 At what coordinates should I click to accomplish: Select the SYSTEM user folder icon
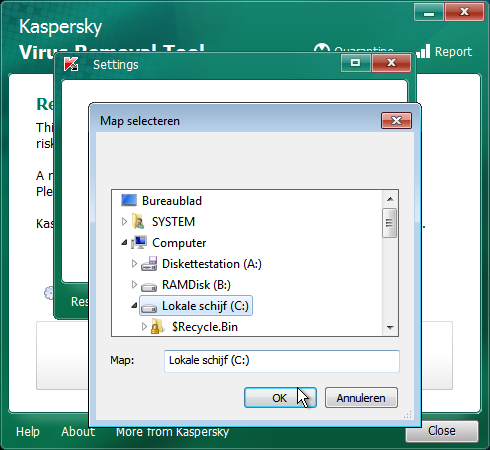[x=138, y=222]
